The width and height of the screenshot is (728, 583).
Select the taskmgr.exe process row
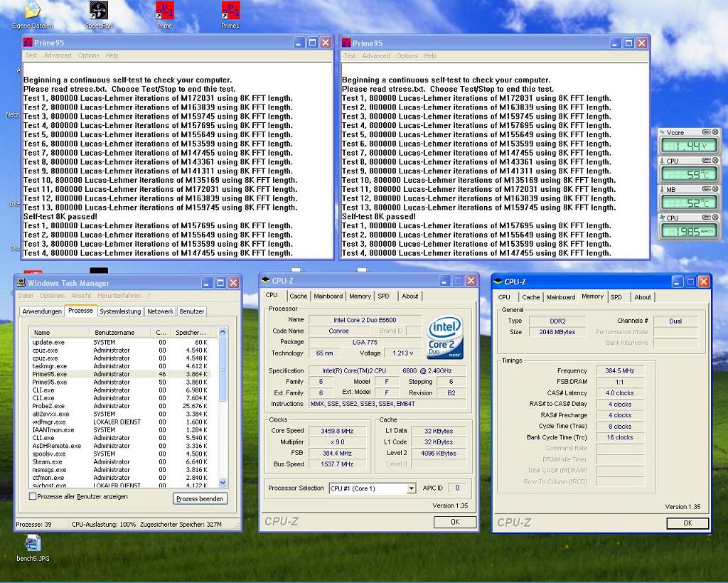pyautogui.click(x=120, y=365)
